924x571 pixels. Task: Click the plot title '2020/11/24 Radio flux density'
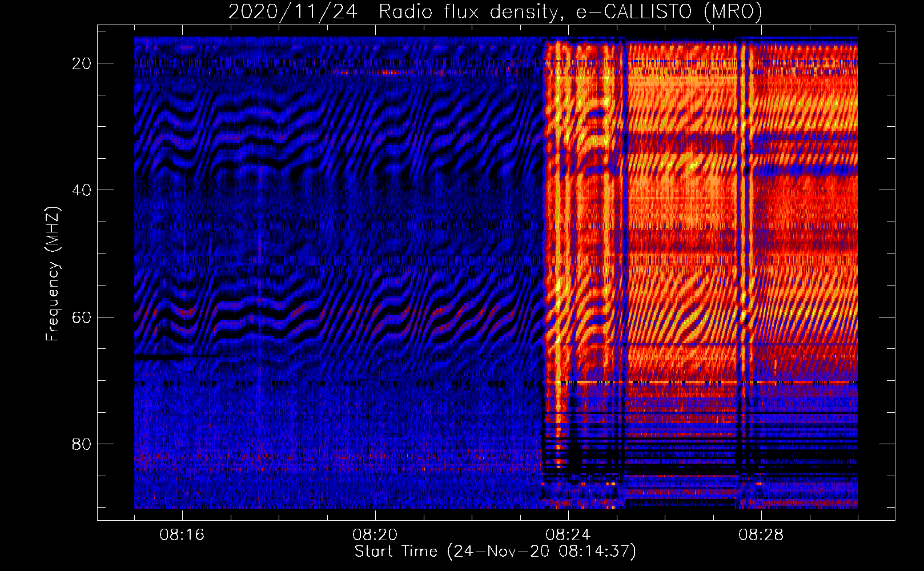click(495, 12)
